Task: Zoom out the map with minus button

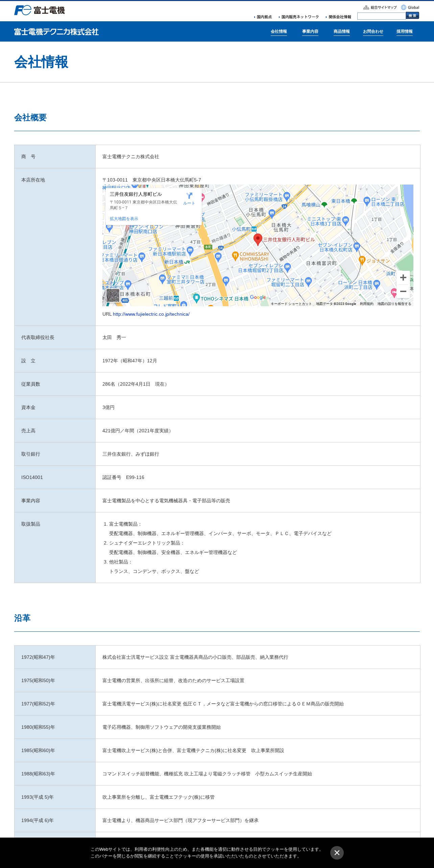Action: click(403, 291)
